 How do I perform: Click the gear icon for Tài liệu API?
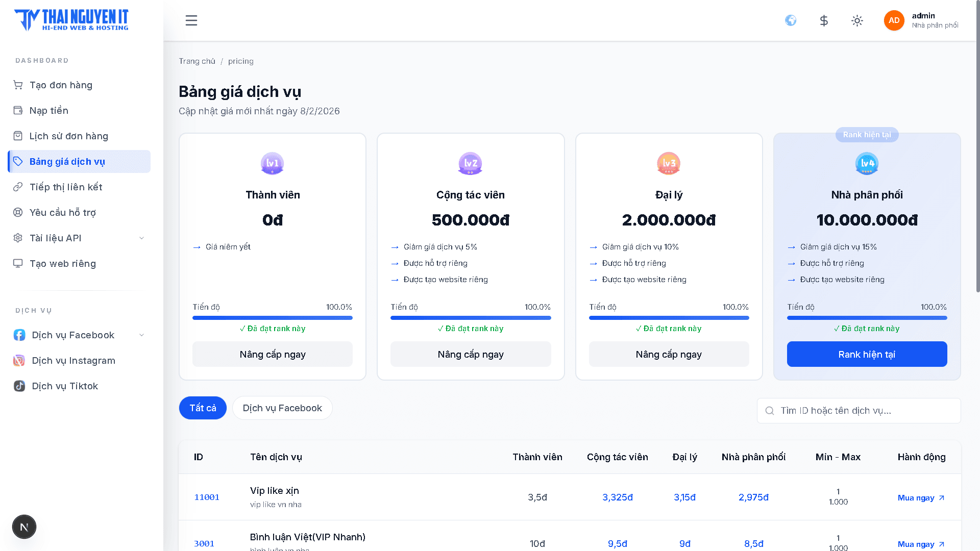pos(18,238)
